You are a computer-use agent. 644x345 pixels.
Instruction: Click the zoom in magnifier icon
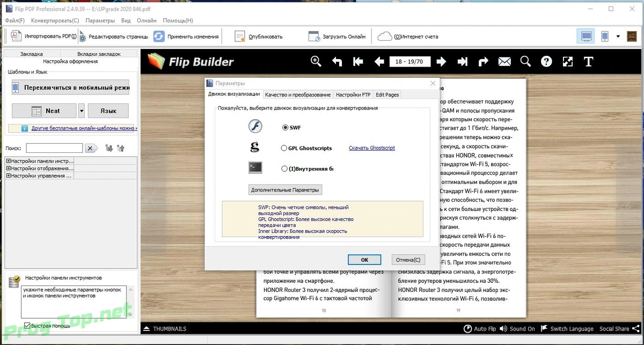click(317, 61)
